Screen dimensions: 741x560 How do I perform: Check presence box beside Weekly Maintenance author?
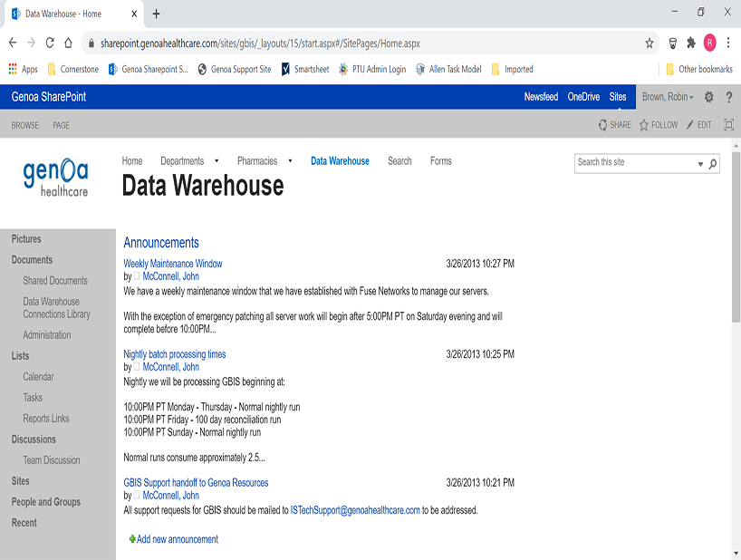[138, 276]
